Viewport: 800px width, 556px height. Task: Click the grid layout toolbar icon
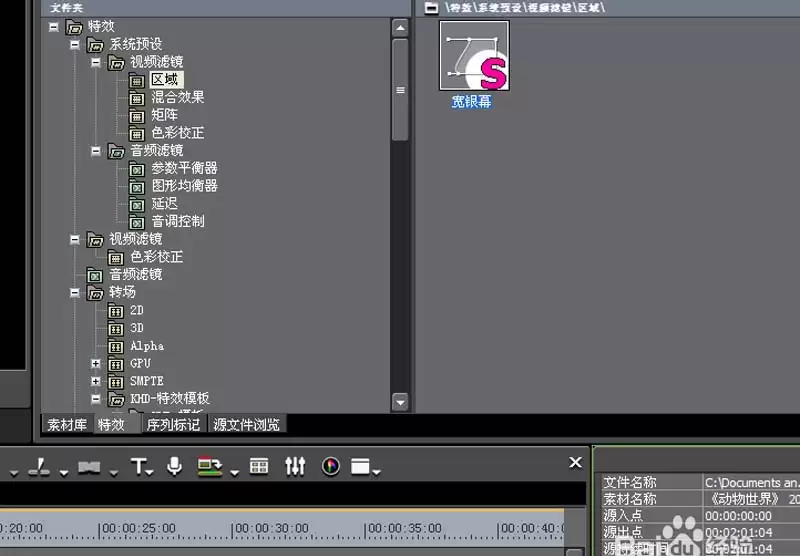pyautogui.click(x=259, y=466)
